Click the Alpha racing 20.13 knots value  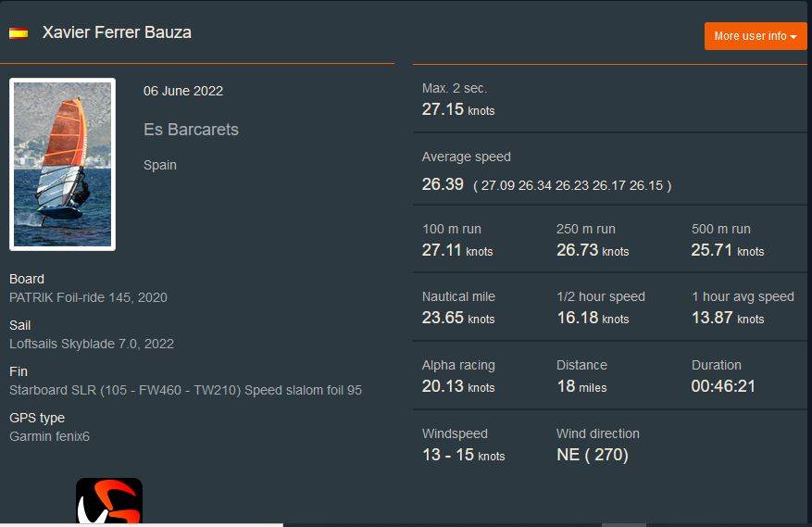click(x=457, y=386)
